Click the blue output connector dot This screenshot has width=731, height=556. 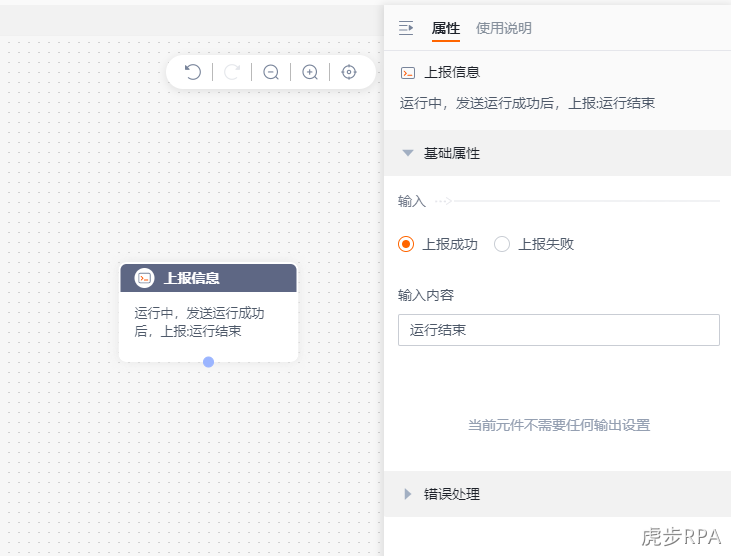tap(208, 362)
